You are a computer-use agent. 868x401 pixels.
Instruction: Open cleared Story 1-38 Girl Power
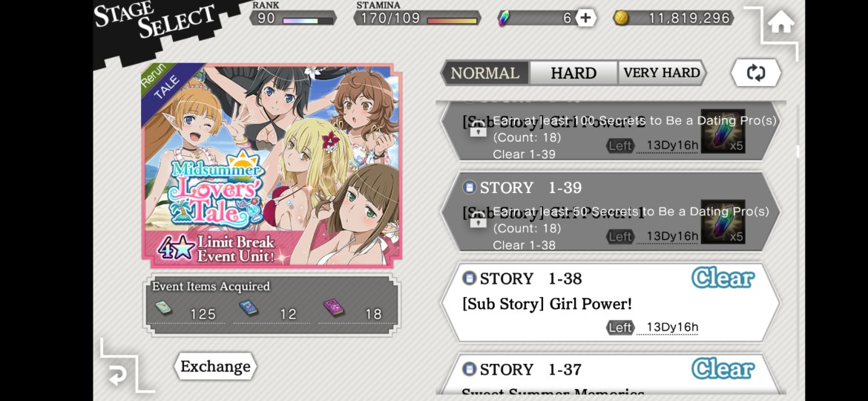tap(611, 303)
